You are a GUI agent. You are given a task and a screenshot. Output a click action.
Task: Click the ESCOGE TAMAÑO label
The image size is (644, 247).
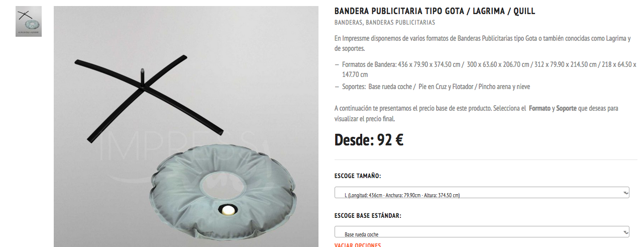(x=358, y=176)
